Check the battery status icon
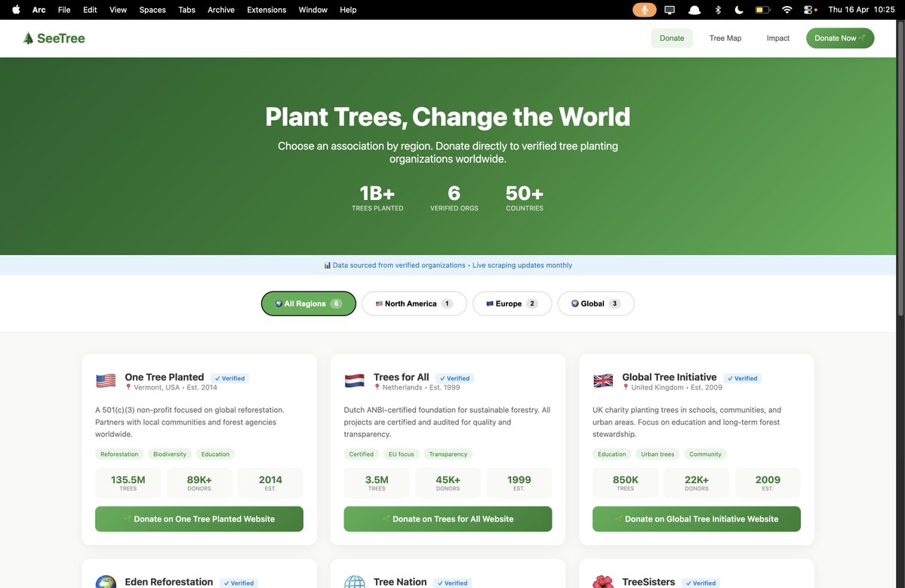 coord(762,10)
